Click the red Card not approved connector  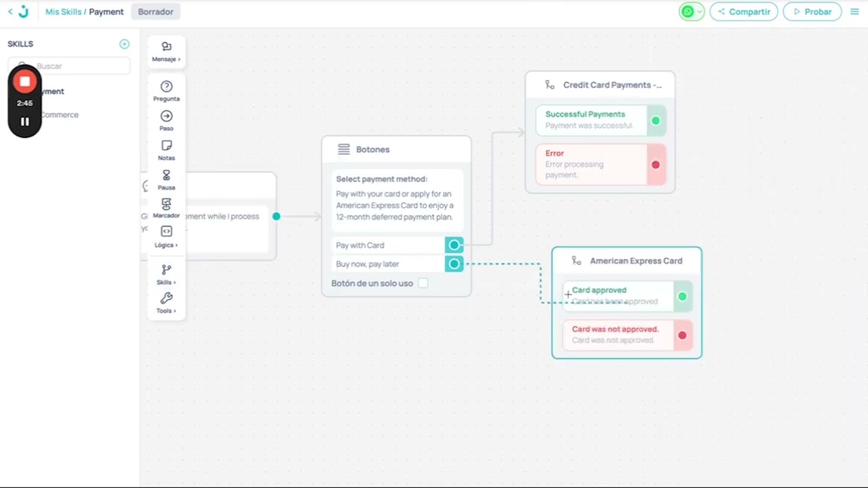point(682,335)
